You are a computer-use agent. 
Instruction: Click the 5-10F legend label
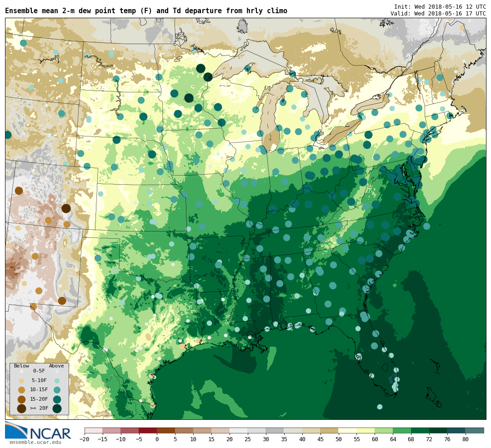pyautogui.click(x=39, y=380)
